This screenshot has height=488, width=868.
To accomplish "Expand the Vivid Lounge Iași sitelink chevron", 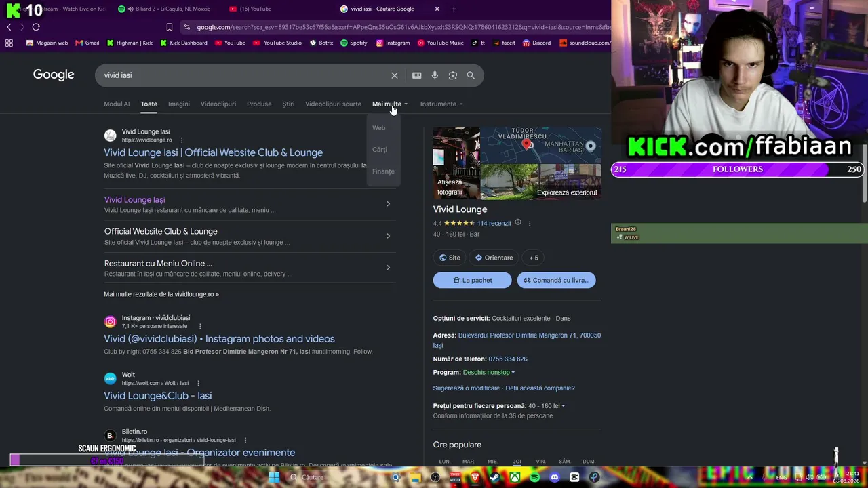I will click(x=388, y=204).
